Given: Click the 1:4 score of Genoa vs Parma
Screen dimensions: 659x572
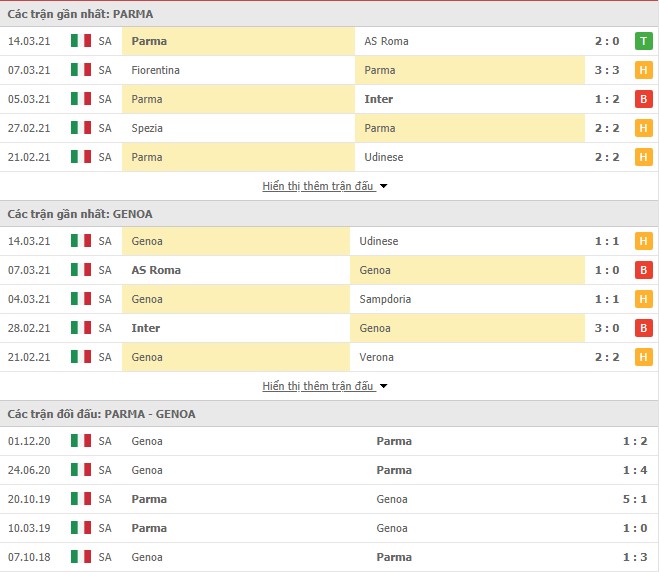Looking at the screenshot, I should 635,470.
